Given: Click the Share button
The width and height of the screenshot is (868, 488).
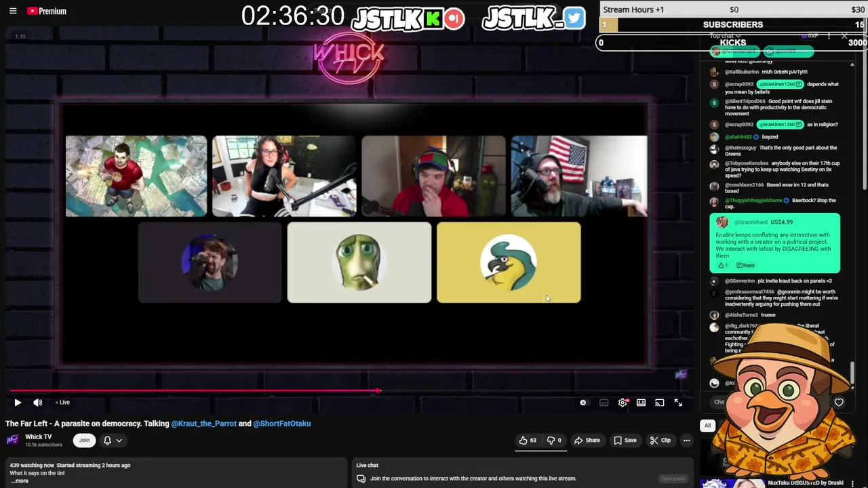Looking at the screenshot, I should pos(587,441).
